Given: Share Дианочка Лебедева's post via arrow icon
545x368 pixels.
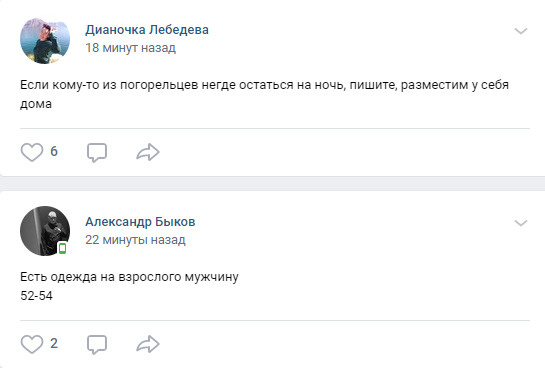Looking at the screenshot, I should (148, 152).
